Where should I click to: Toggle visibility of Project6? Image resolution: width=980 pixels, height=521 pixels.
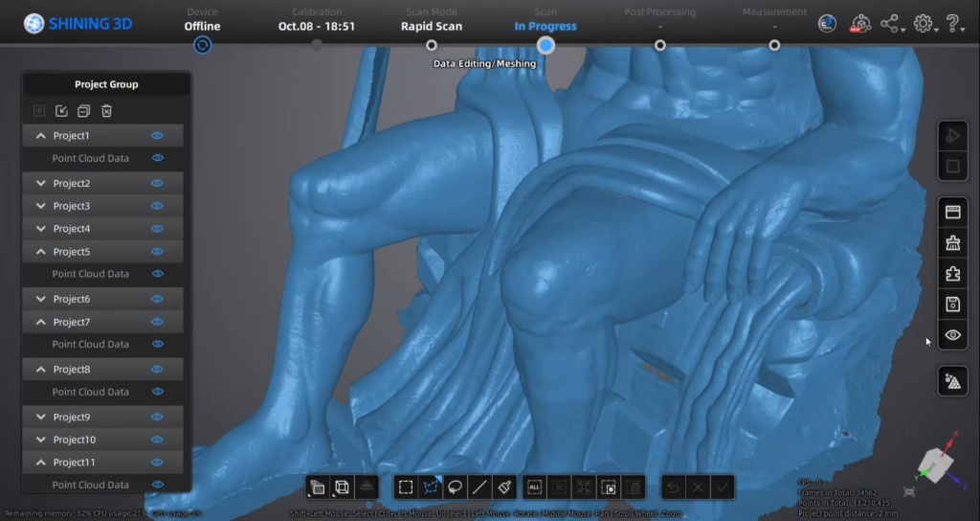[157, 299]
